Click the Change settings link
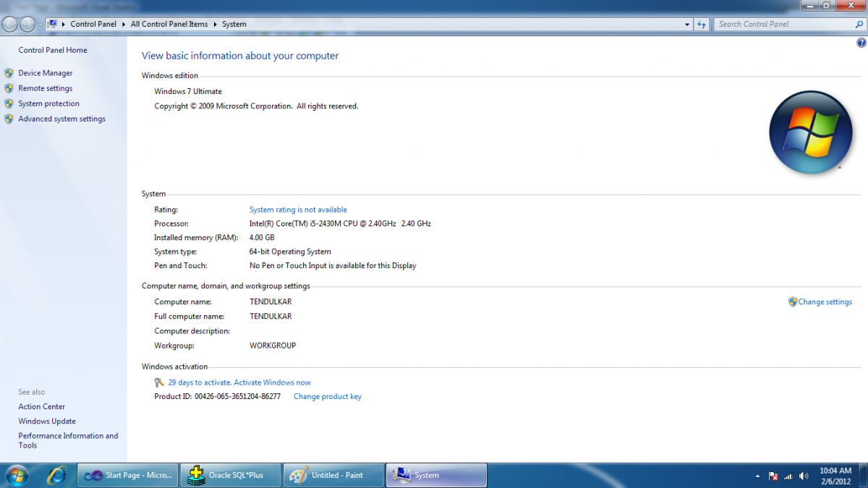The image size is (868, 488). (825, 302)
